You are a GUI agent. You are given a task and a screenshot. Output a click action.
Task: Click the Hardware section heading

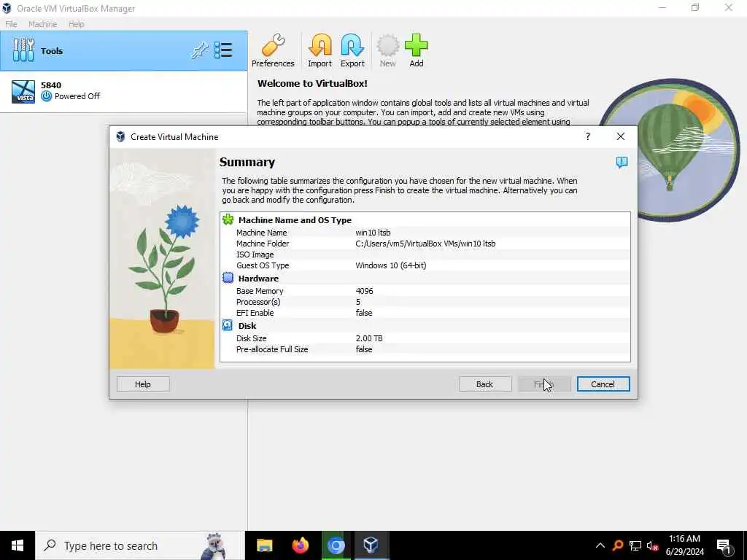[x=258, y=278]
